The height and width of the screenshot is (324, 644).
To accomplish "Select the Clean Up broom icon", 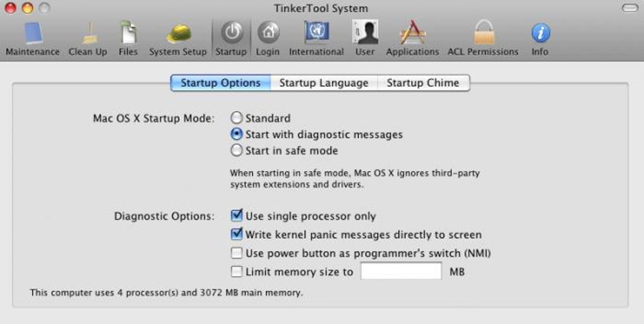I will (x=88, y=34).
